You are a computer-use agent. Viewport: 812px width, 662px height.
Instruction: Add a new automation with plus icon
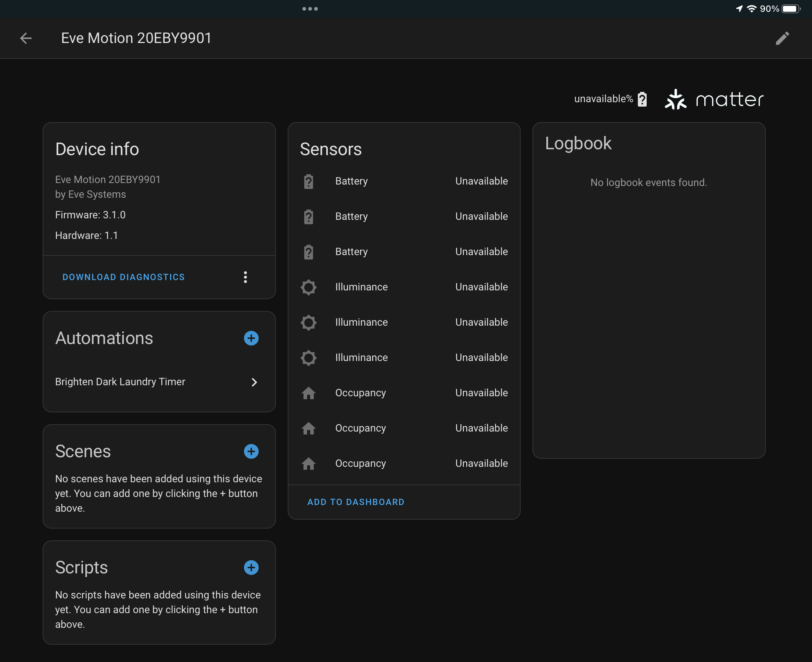[x=251, y=338]
